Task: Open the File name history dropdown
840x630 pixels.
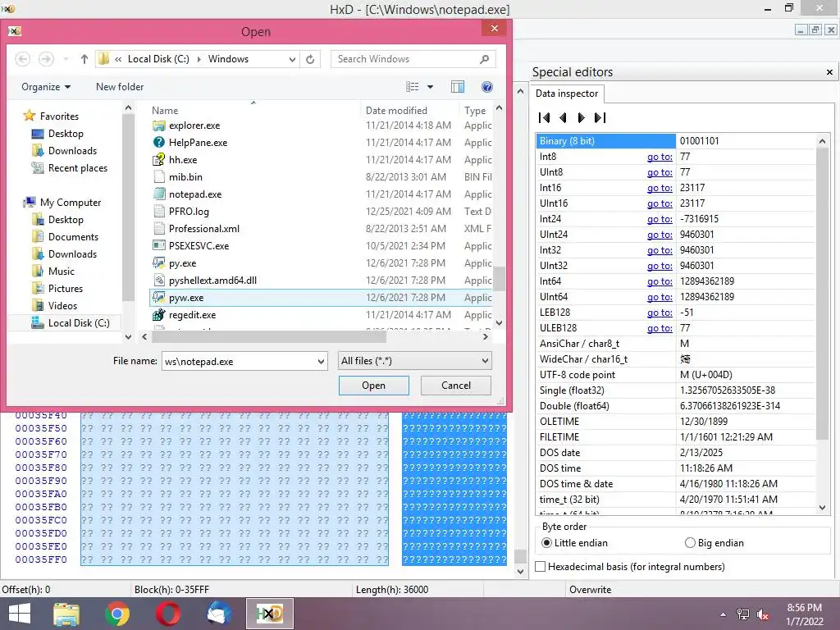Action: pyautogui.click(x=321, y=361)
